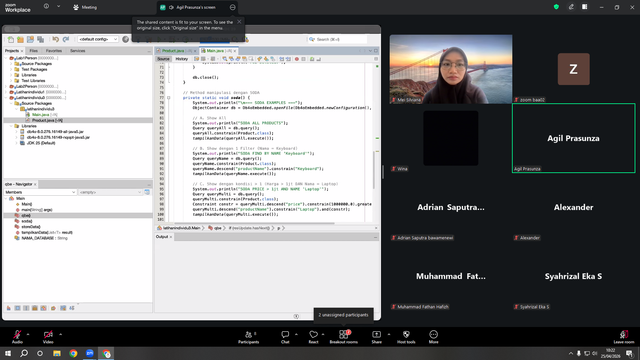This screenshot has height=360, width=640.
Task: Close the qbe - Navigator panel tab
Action: pos(36,184)
